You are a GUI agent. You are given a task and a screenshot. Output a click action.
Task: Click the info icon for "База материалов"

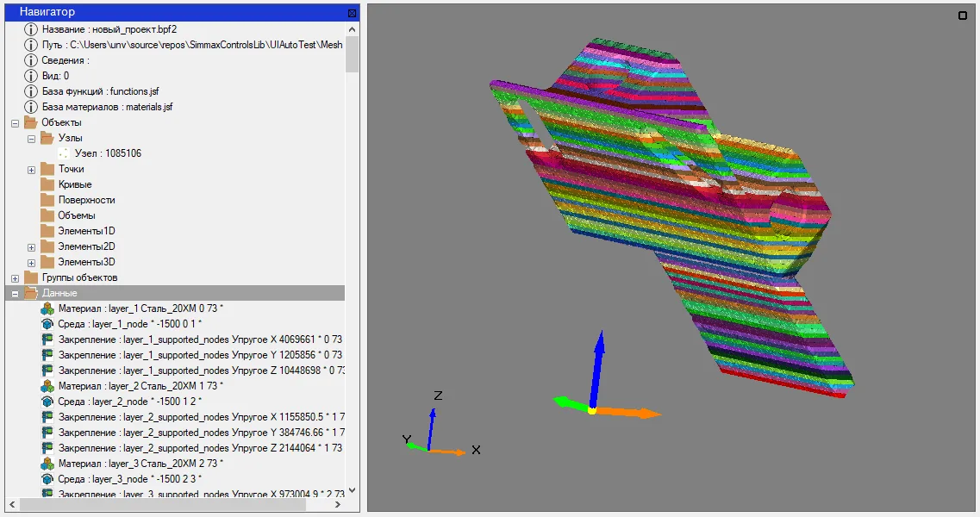click(31, 107)
